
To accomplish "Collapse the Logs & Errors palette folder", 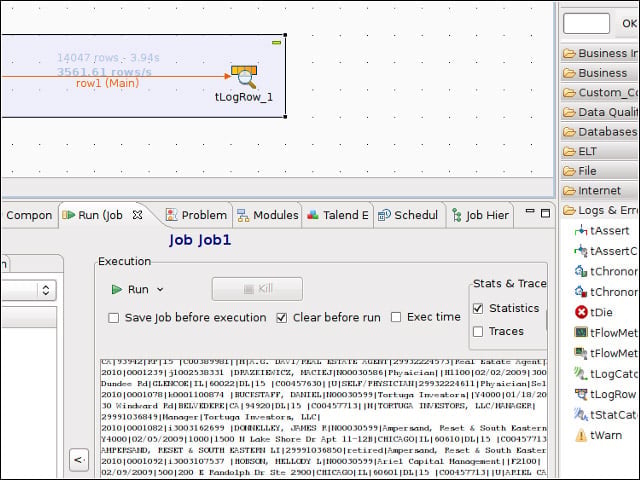I will [600, 210].
